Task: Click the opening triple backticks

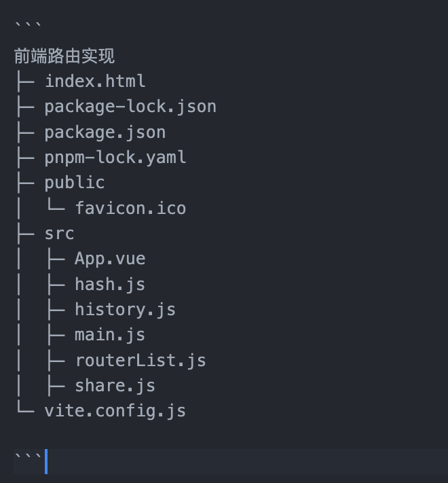Action: (x=28, y=25)
